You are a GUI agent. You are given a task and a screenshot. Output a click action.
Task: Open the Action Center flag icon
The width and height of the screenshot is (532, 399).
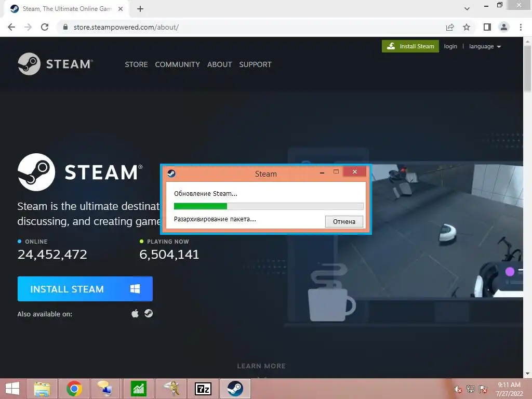tap(483, 389)
